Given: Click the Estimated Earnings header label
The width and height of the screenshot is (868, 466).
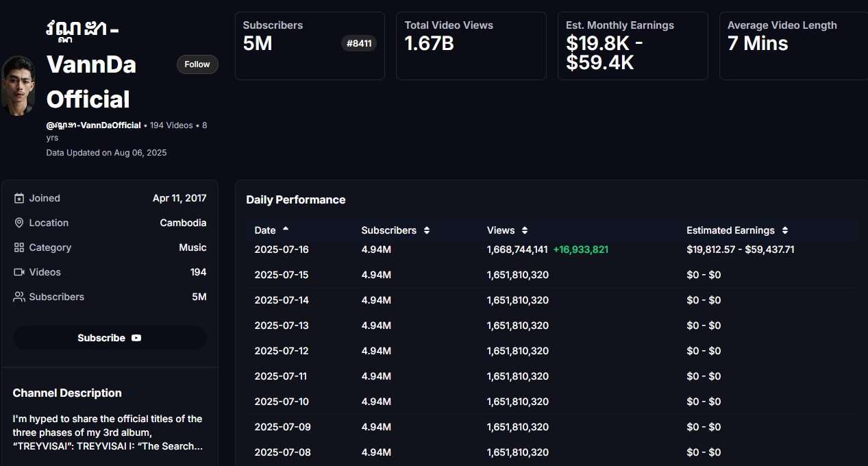Looking at the screenshot, I should tap(730, 230).
